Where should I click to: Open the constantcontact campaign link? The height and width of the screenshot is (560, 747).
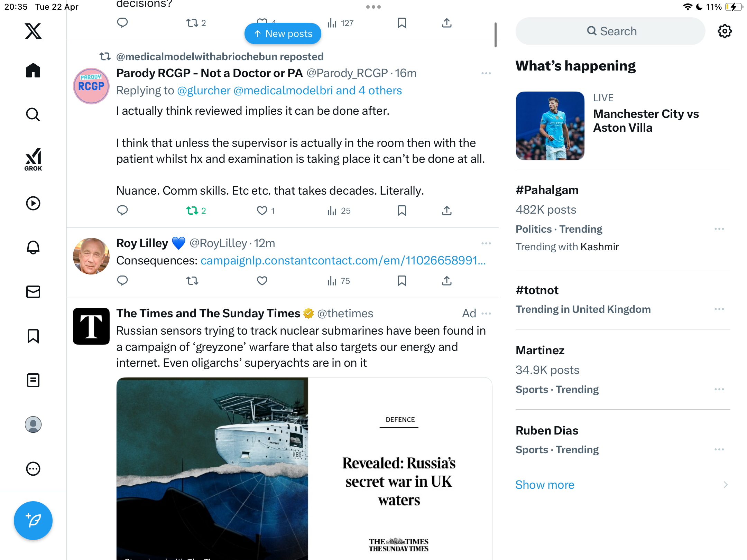343,260
